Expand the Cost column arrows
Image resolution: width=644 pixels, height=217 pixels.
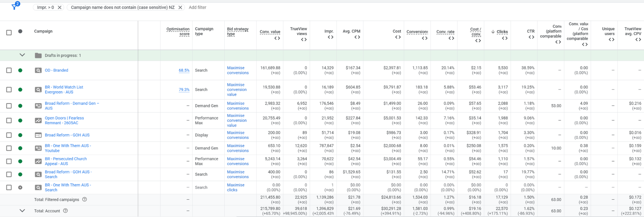(398, 37)
